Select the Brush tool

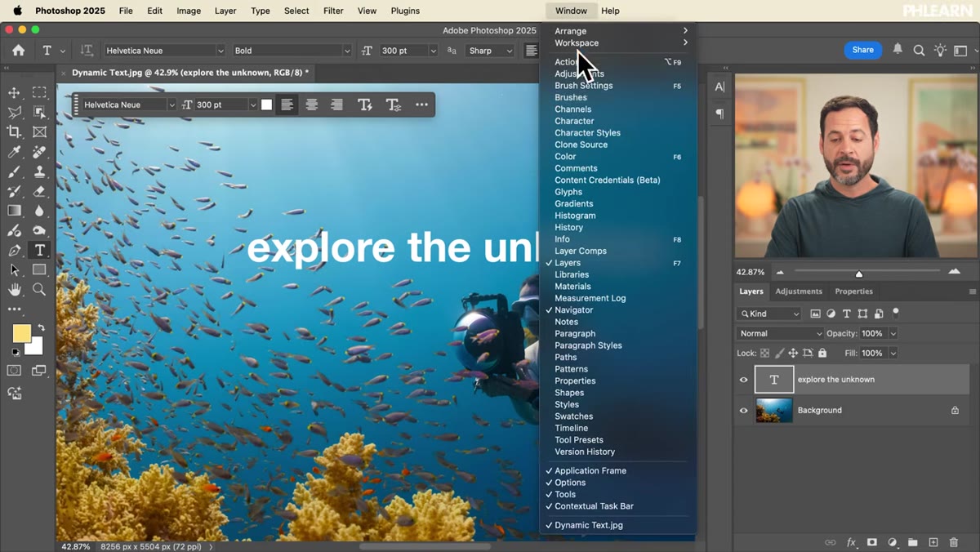pyautogui.click(x=14, y=171)
